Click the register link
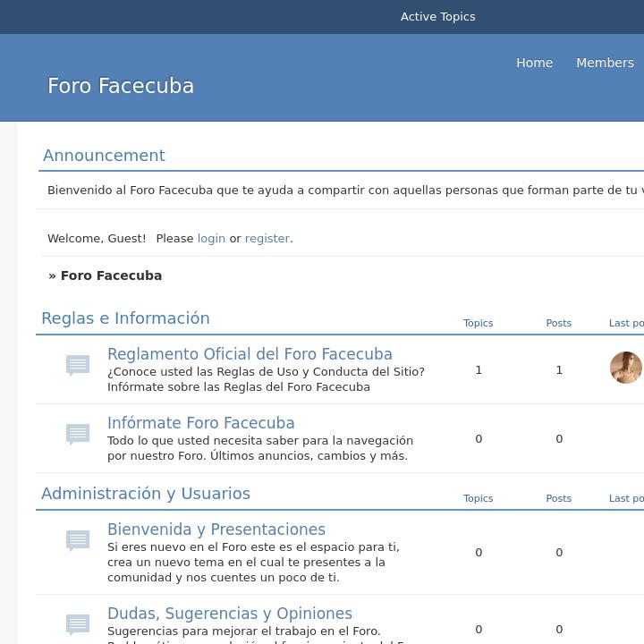This screenshot has width=644, height=644. click(x=267, y=239)
